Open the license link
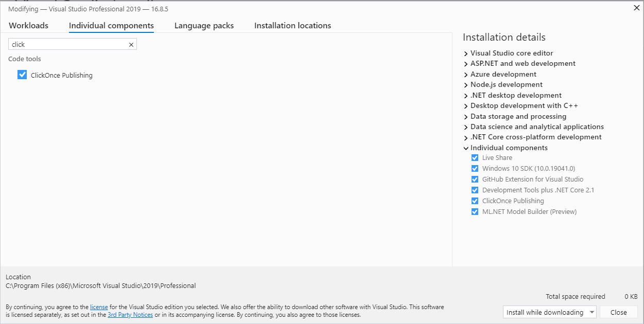This screenshot has width=644, height=324. [99, 307]
